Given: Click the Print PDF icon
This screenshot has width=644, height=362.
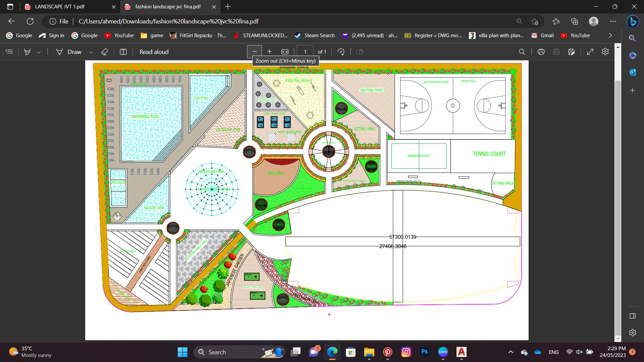Looking at the screenshot, I should click(x=541, y=52).
